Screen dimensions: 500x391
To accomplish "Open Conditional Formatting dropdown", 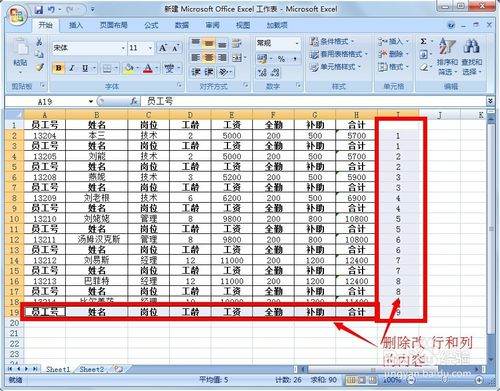I will 332,42.
